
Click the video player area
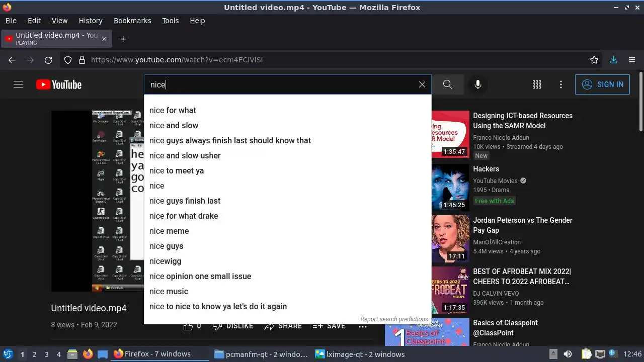pos(98,201)
